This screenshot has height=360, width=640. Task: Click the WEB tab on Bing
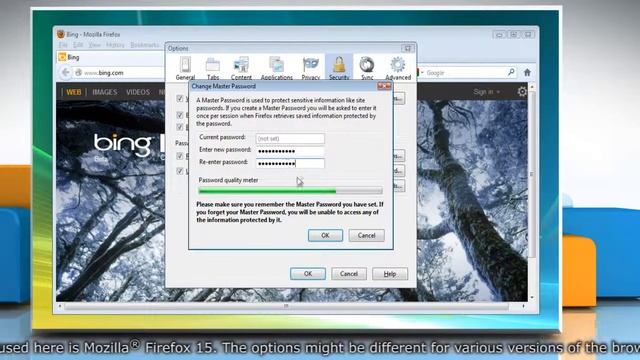[x=74, y=92]
